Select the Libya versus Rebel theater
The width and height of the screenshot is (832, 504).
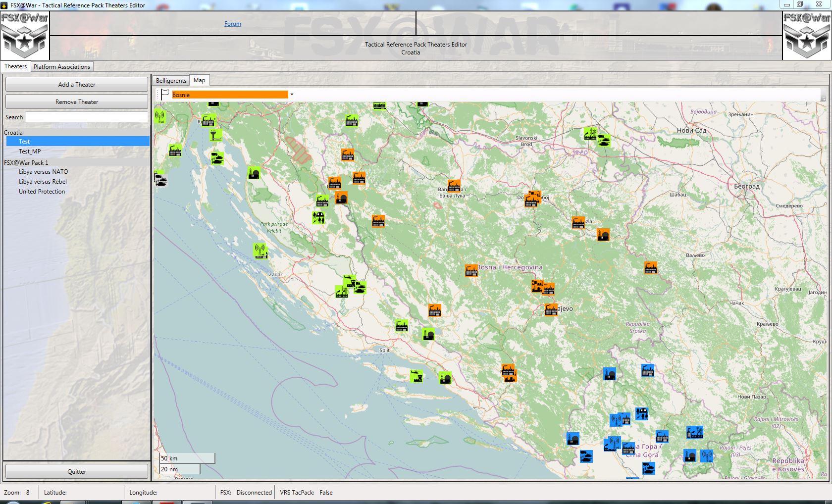click(43, 182)
